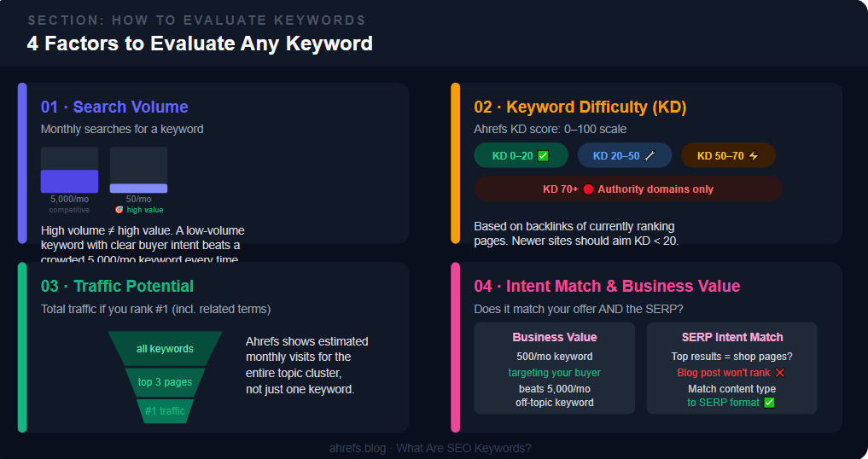
Task: Click the 04 · Intent Match & Business Value heading
Action: [607, 287]
